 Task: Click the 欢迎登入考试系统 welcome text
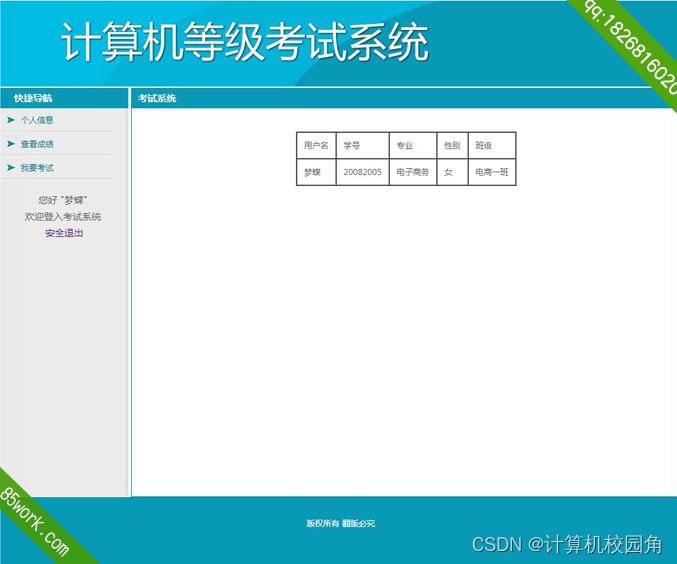(x=63, y=216)
